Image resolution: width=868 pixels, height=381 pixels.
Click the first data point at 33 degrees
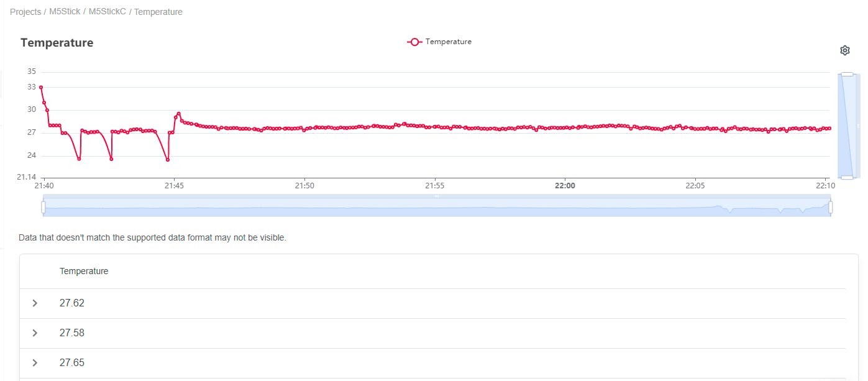point(41,87)
